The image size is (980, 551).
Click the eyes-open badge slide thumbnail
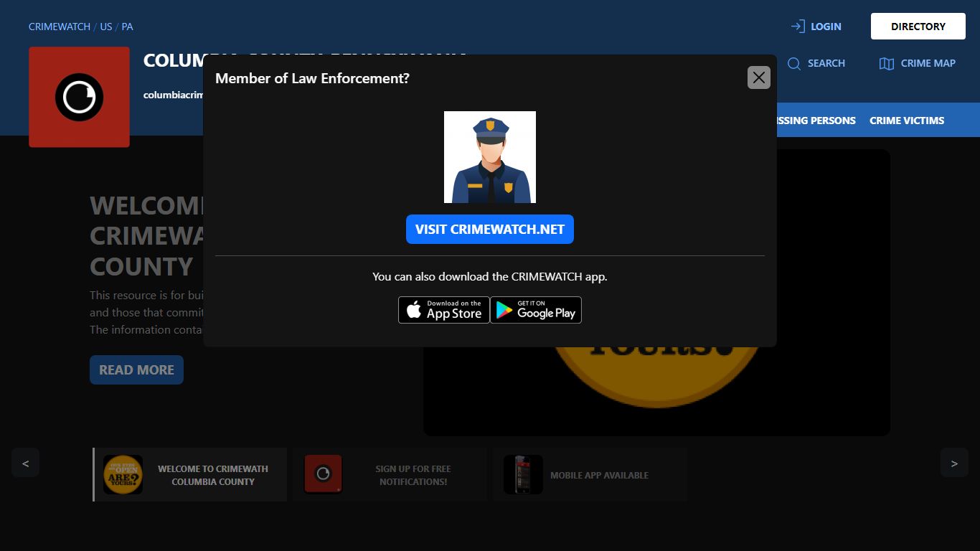coord(123,475)
